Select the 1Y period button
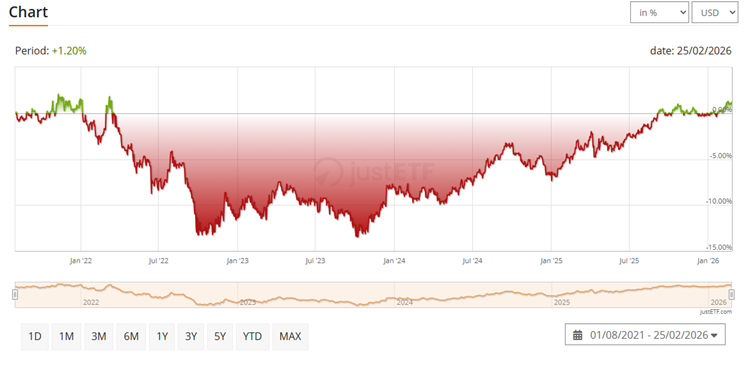This screenshot has width=755, height=365. point(162,336)
